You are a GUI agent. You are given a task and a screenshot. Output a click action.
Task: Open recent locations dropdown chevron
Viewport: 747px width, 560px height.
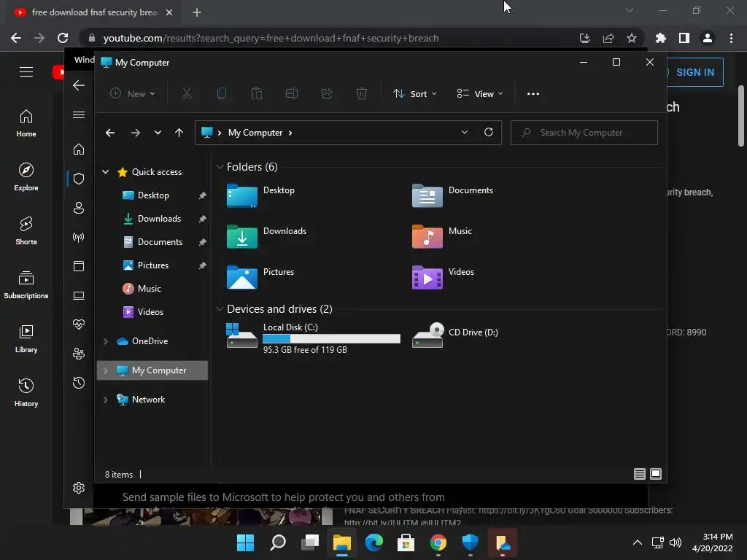pos(158,133)
